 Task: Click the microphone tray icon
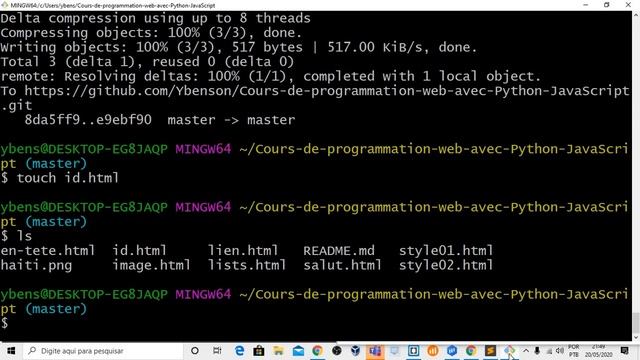coord(537,351)
